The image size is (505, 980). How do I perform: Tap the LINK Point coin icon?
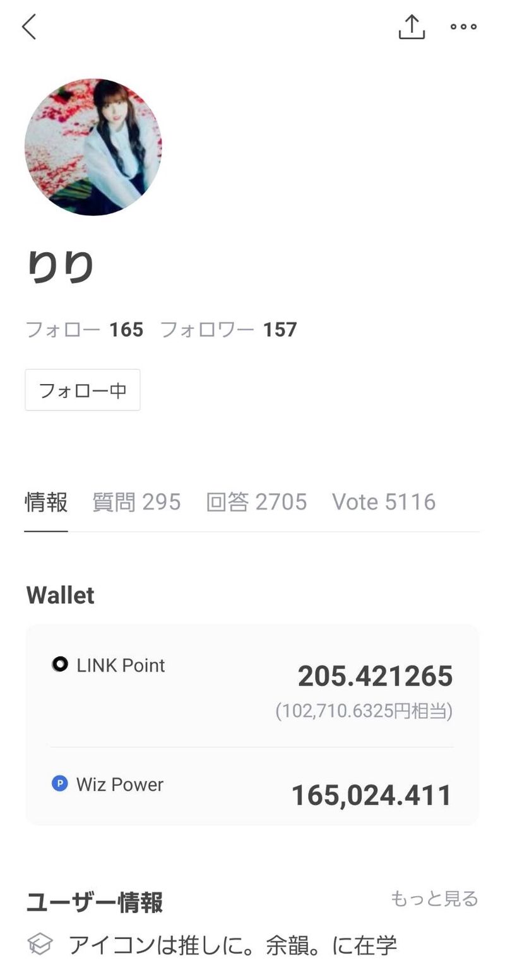(60, 664)
